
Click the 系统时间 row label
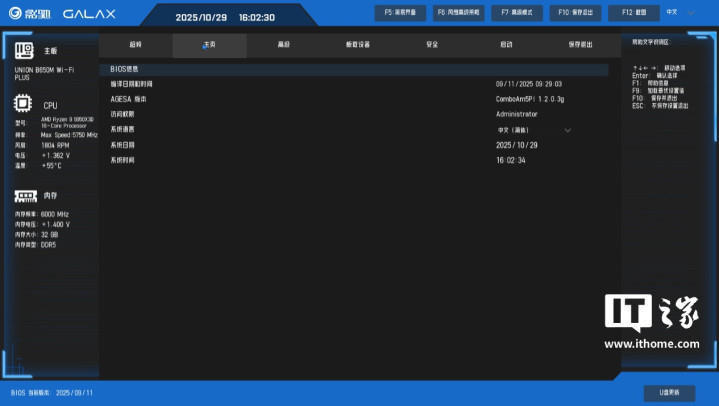point(122,160)
